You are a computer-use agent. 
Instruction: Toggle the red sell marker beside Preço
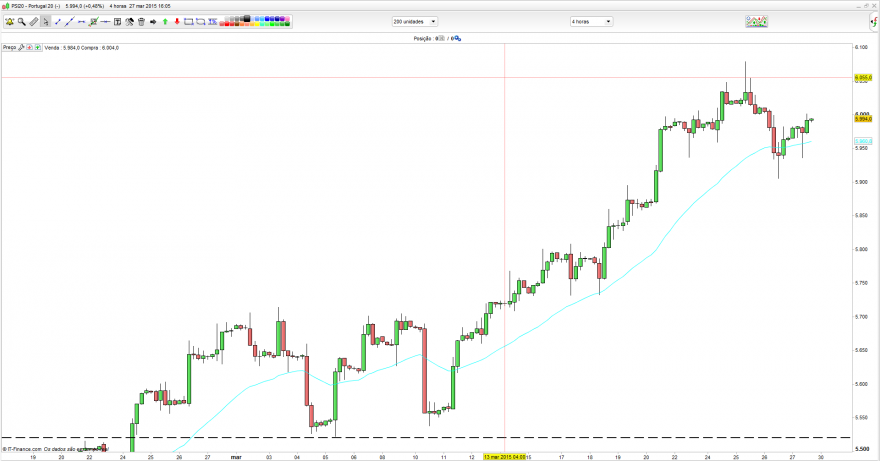29,48
